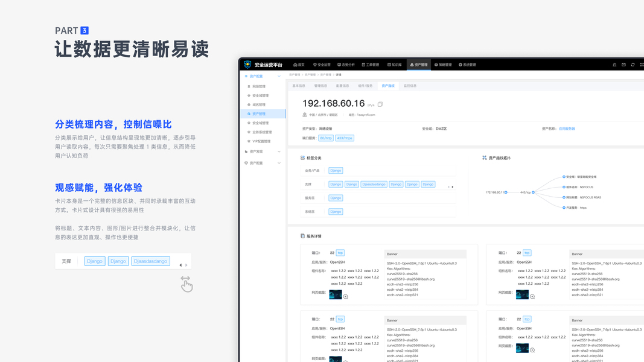Click the Djaasdasdango tag in dashboard 支撑 row
Viewport: 644px width, 362px height.
(x=374, y=184)
